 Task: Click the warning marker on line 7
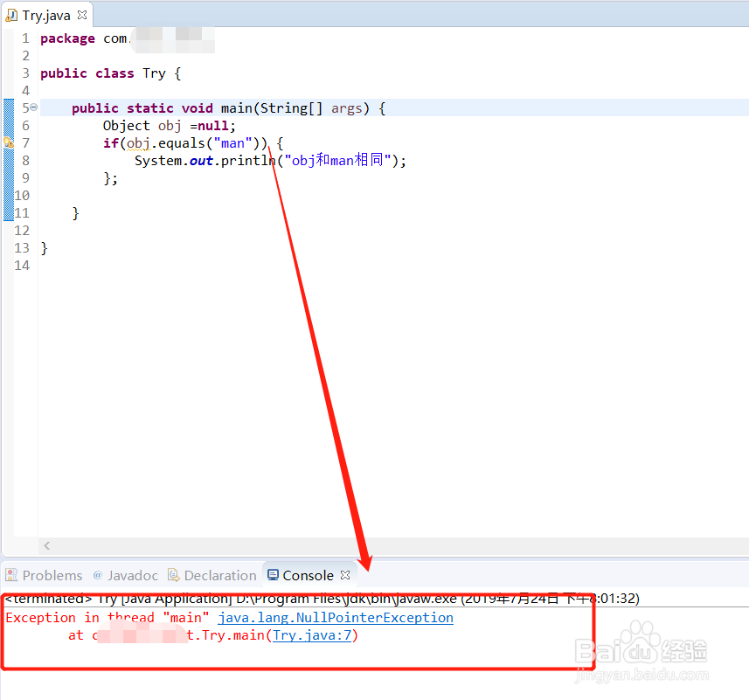(9, 142)
